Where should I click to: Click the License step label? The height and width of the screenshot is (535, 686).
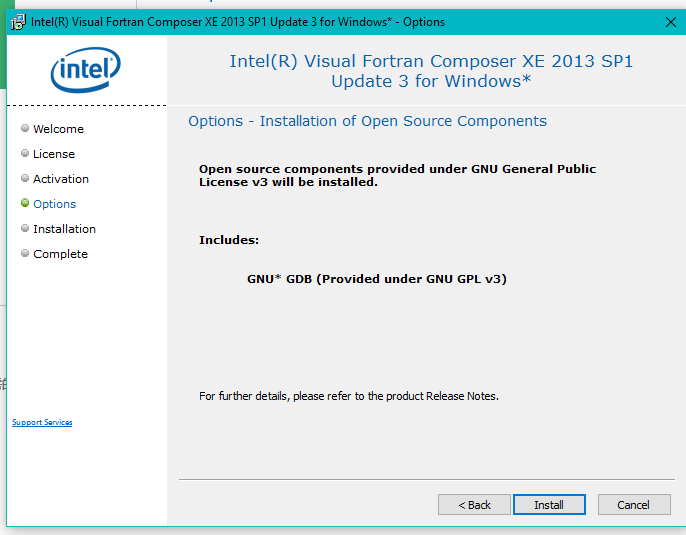click(x=54, y=154)
